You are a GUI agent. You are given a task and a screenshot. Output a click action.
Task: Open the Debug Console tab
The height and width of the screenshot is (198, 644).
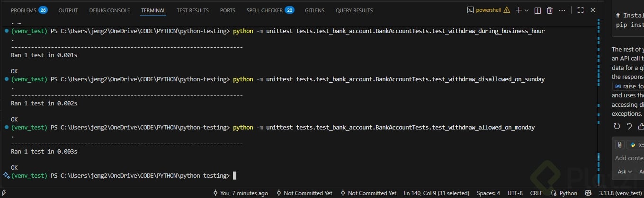[x=109, y=10]
